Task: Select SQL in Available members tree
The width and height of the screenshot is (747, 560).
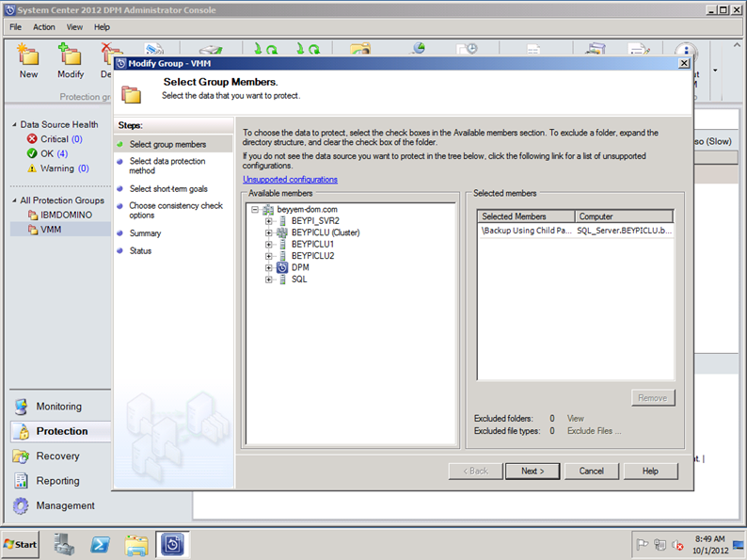Action: pyautogui.click(x=299, y=280)
